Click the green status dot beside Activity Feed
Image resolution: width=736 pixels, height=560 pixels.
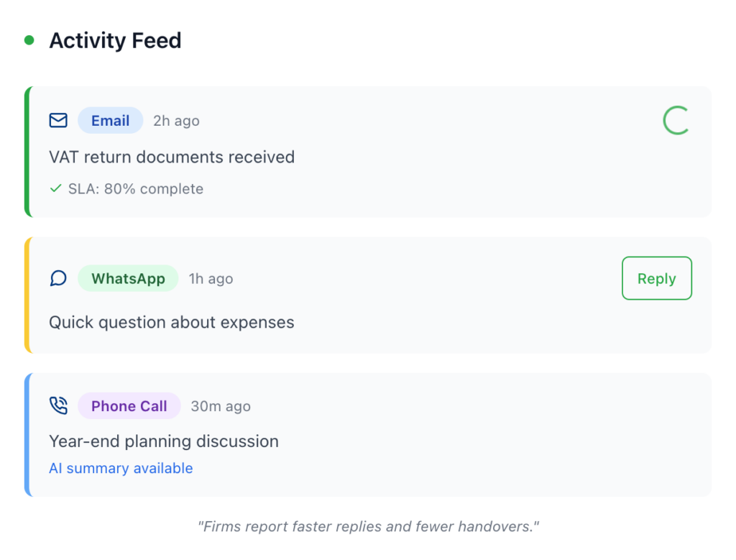coord(29,40)
